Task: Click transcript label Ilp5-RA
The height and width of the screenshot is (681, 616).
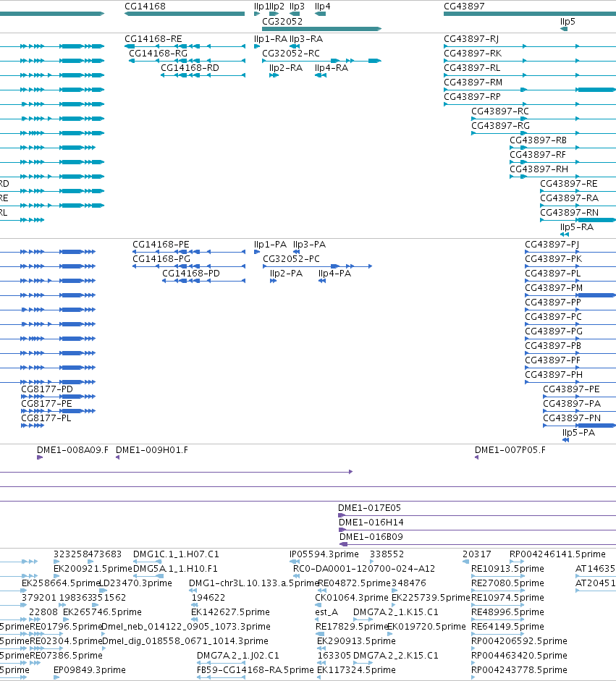Action: [576, 227]
